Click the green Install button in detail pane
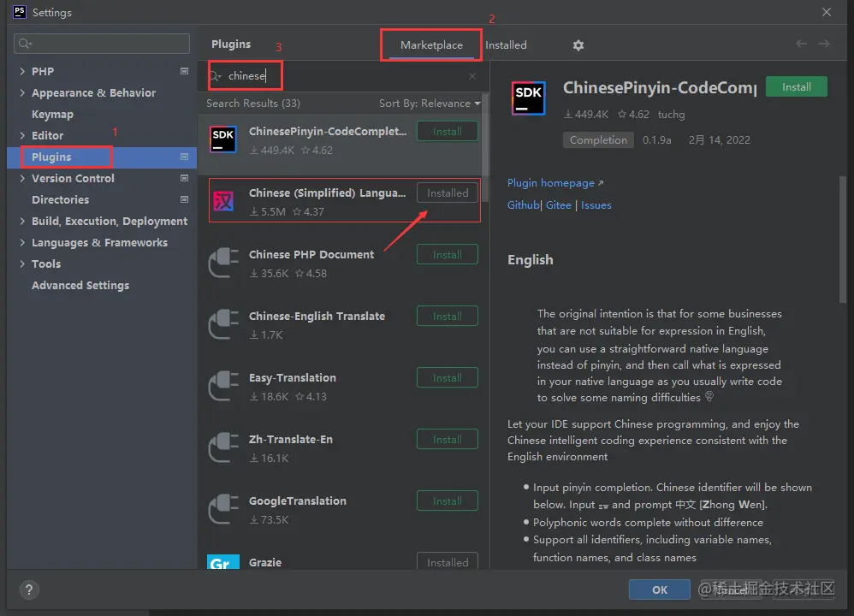This screenshot has width=854, height=616. pyautogui.click(x=797, y=87)
